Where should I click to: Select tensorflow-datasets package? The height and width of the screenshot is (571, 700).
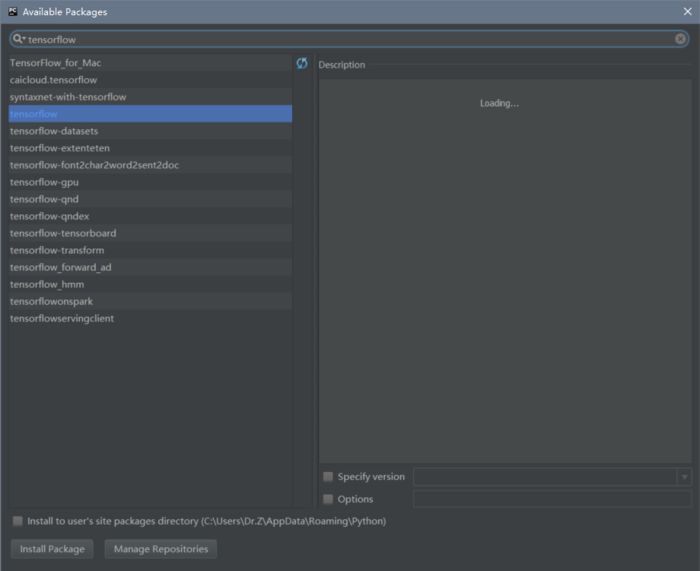[150, 131]
